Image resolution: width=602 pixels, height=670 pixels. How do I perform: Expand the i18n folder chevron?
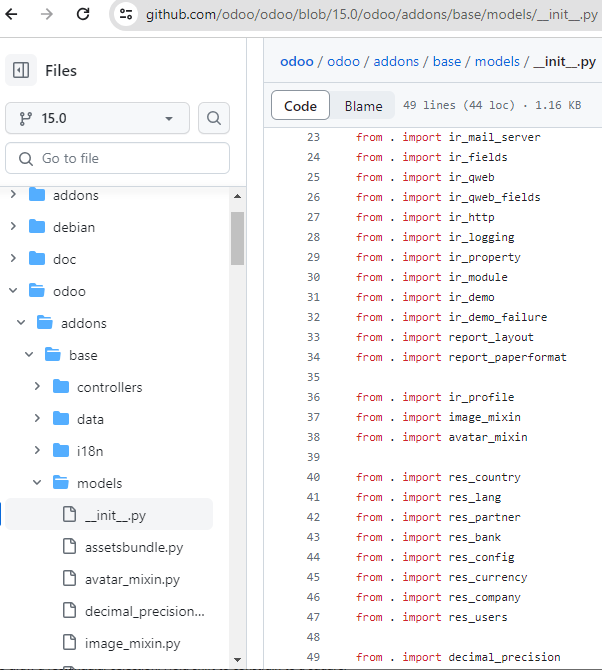(37, 451)
